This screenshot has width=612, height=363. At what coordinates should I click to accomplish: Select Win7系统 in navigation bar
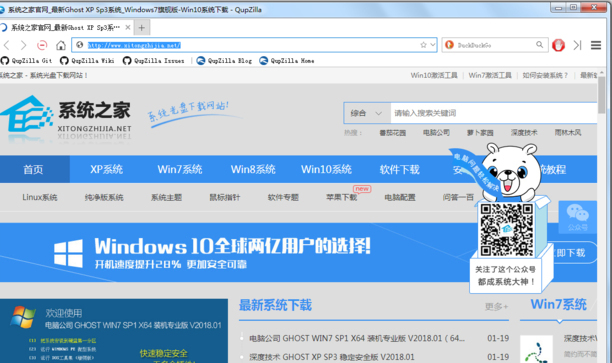180,169
